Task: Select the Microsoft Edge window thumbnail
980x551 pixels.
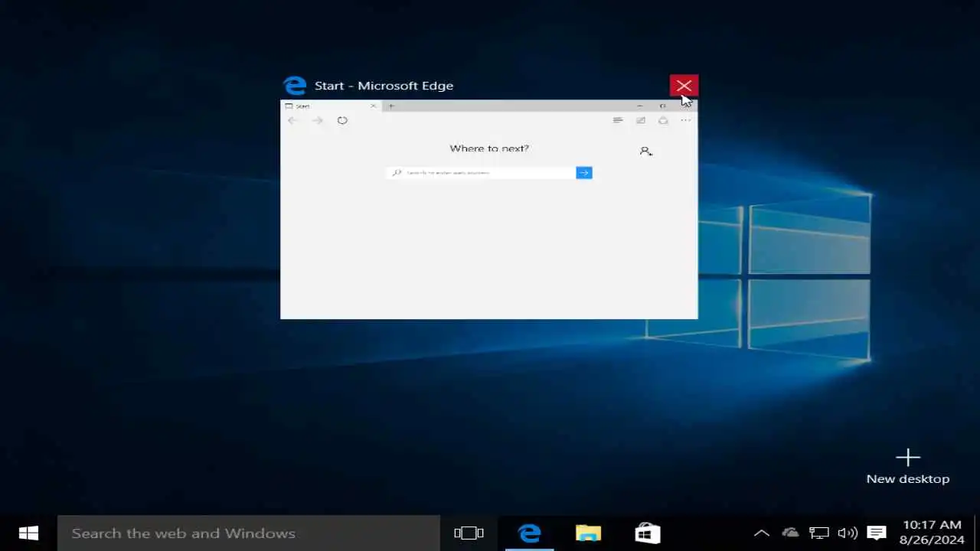Action: (x=488, y=209)
